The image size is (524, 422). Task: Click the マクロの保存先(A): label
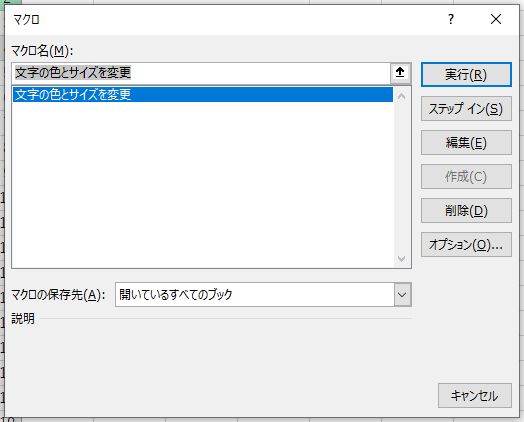tap(58, 295)
